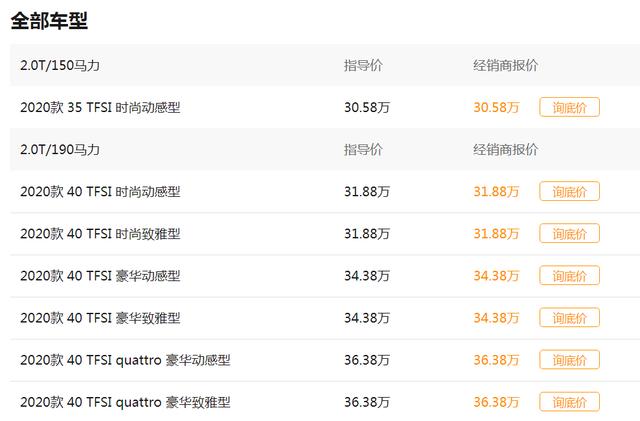
Task: Click 询底价 for 35 TFSI 时尚动感型
Action: click(569, 107)
